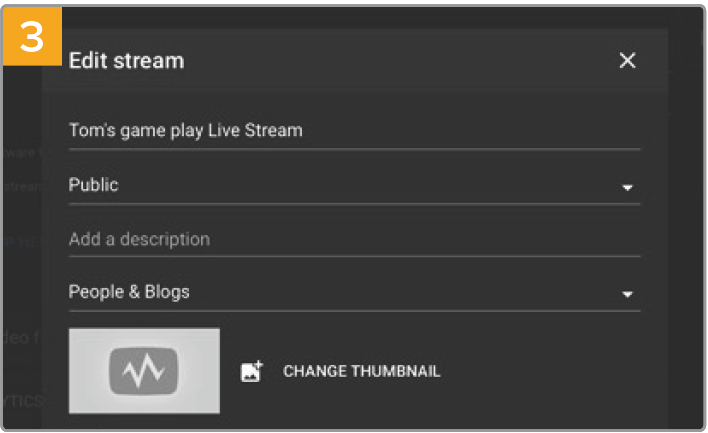Click the "People & Blogs" label text
Image resolution: width=708 pixels, height=433 pixels.
click(129, 293)
